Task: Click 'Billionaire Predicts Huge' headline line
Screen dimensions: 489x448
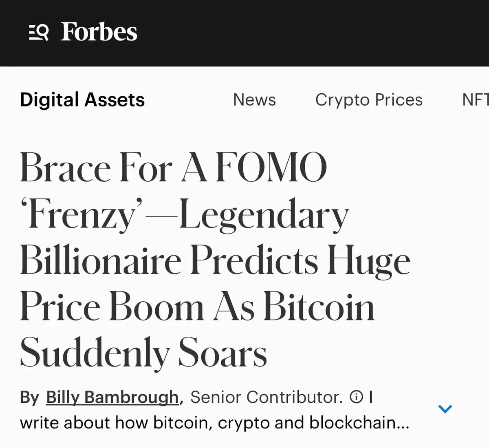Action: point(215,261)
